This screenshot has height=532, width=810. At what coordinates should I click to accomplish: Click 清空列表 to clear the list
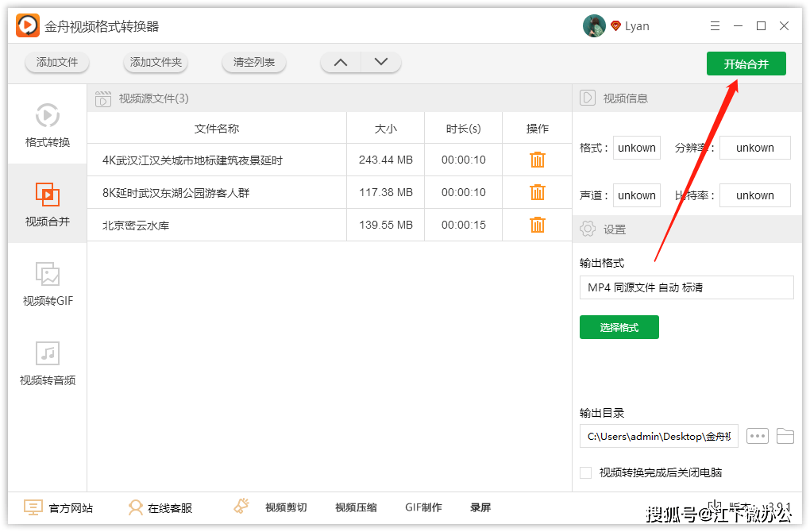pos(253,63)
